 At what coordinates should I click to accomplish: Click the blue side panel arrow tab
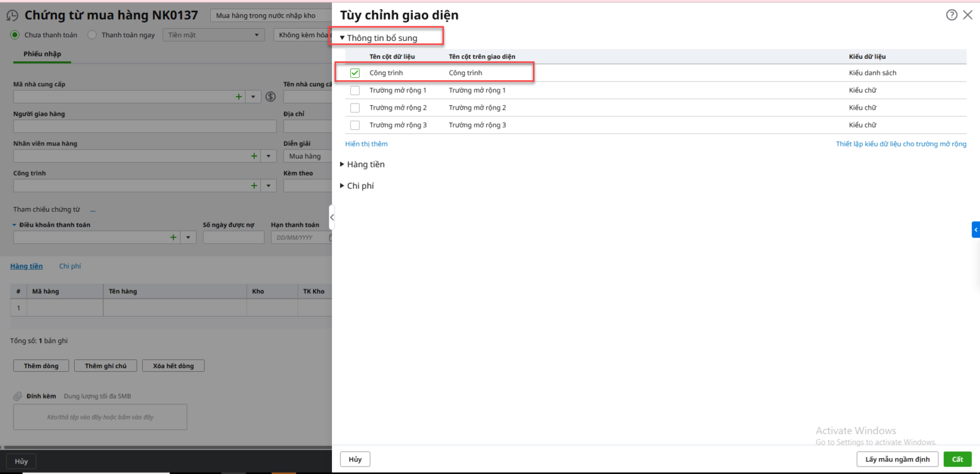976,230
